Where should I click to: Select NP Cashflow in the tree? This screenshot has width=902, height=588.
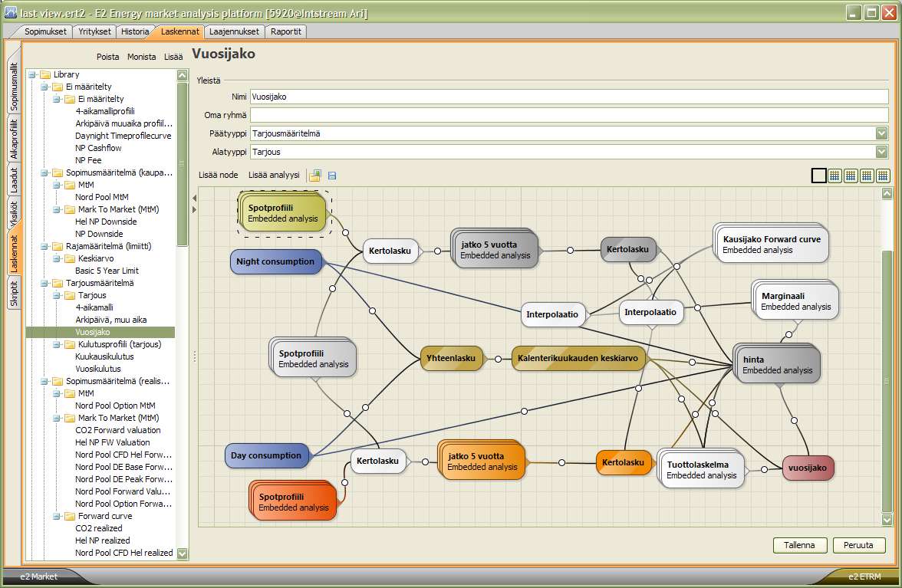click(x=98, y=148)
